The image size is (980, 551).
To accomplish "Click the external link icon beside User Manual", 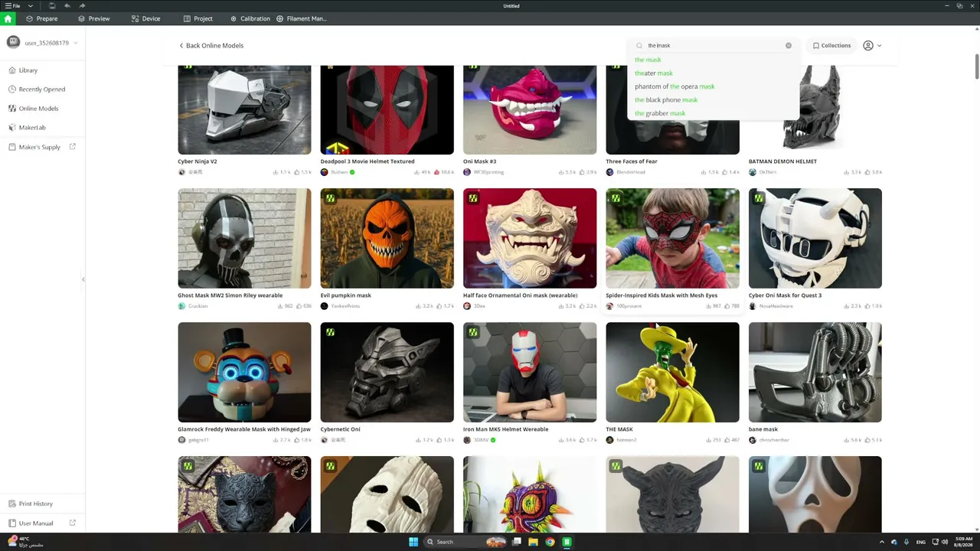I will [73, 523].
